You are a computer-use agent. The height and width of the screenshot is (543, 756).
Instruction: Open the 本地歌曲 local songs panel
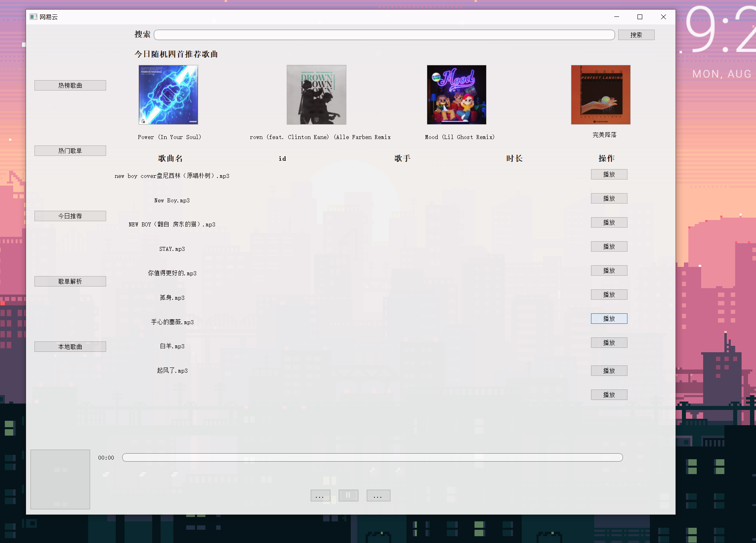coord(70,346)
